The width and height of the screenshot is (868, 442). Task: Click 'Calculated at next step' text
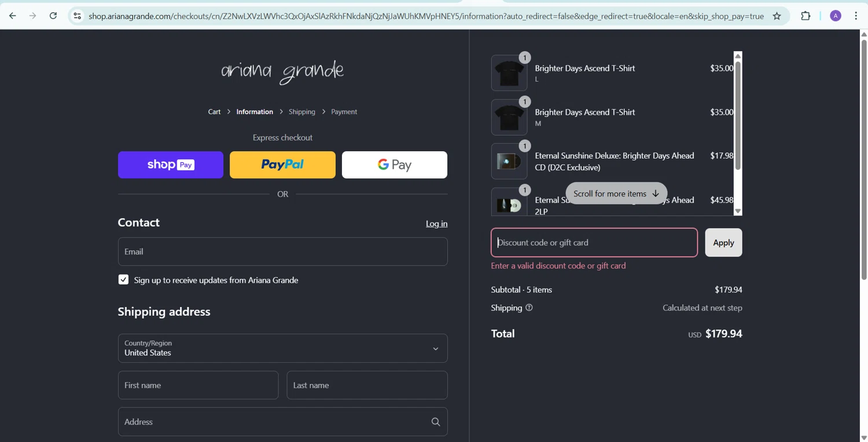pos(702,308)
